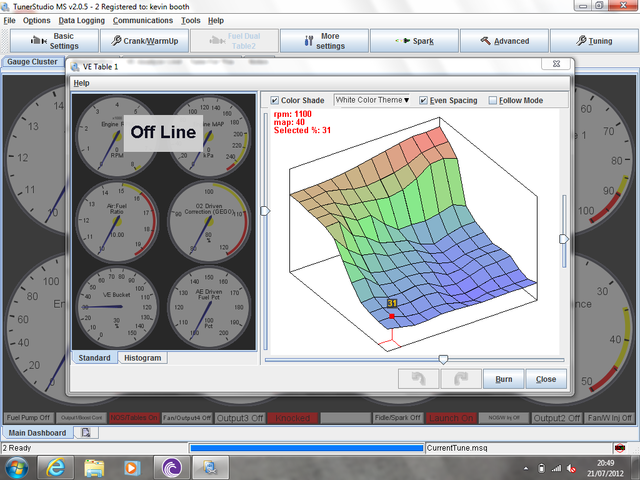The image size is (640, 480).
Task: Launch Internet Explorer from taskbar
Action: pyautogui.click(x=55, y=466)
